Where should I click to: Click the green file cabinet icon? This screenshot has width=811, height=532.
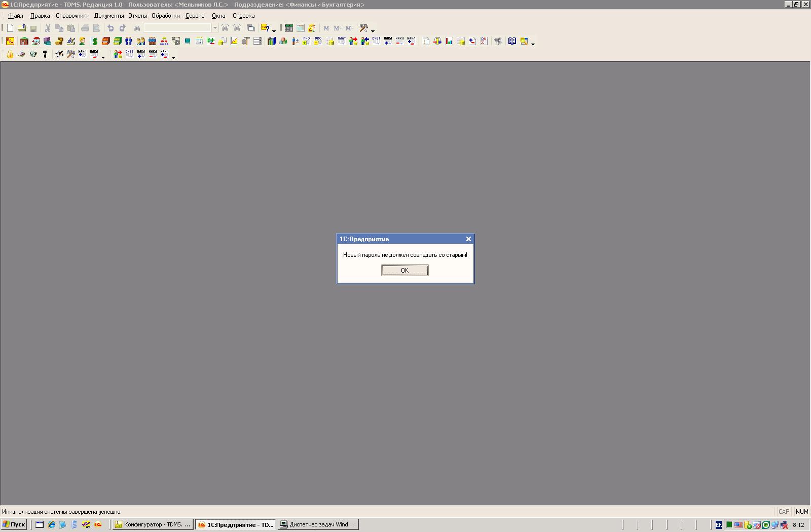pyautogui.click(x=118, y=41)
